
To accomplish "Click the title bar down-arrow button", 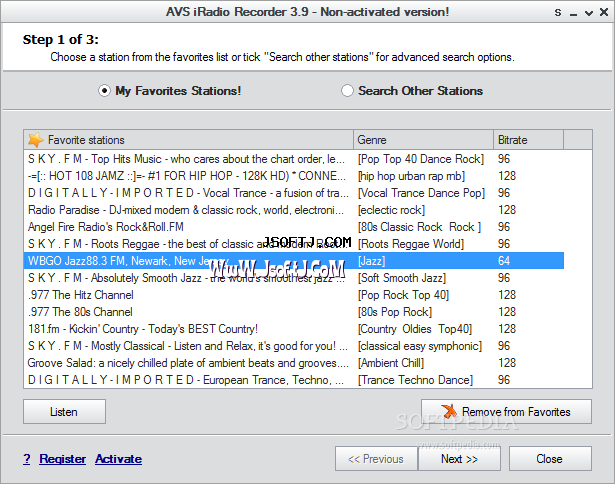I will point(589,13).
